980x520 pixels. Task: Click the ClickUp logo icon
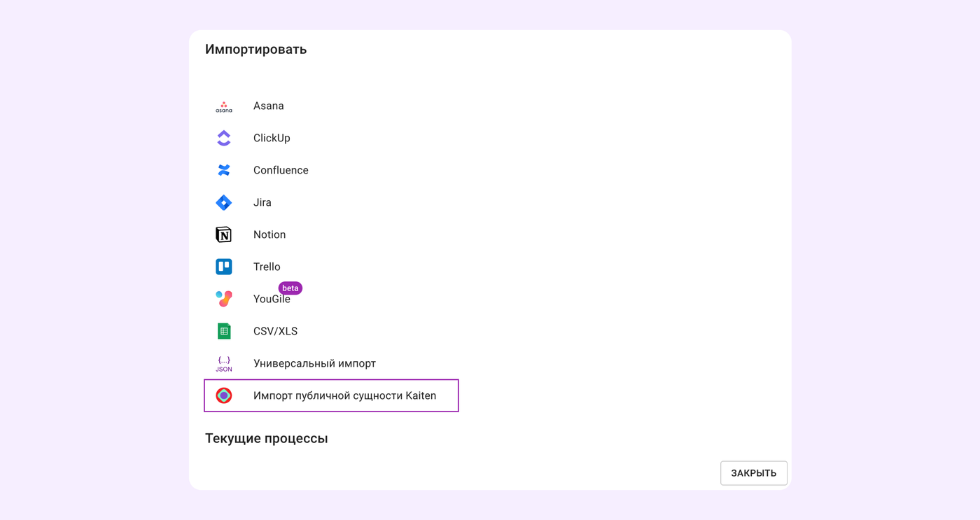coord(224,139)
